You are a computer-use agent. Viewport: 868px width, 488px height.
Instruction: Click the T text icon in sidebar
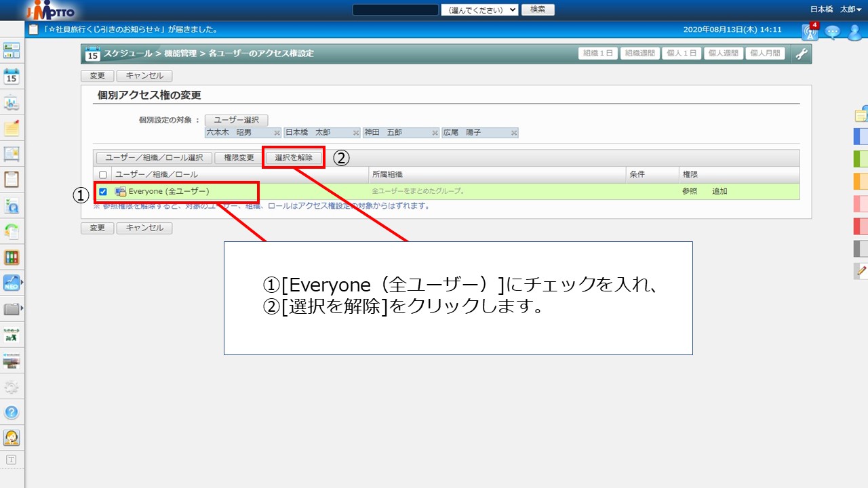(x=11, y=460)
